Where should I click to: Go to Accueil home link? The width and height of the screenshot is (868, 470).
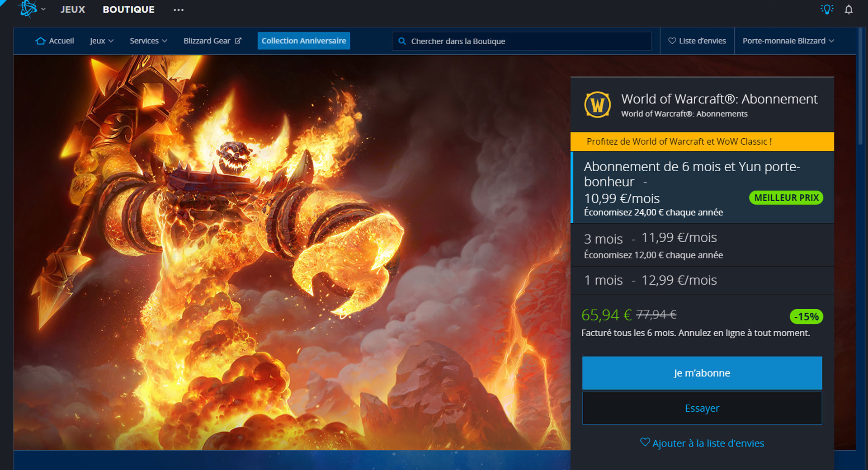55,41
